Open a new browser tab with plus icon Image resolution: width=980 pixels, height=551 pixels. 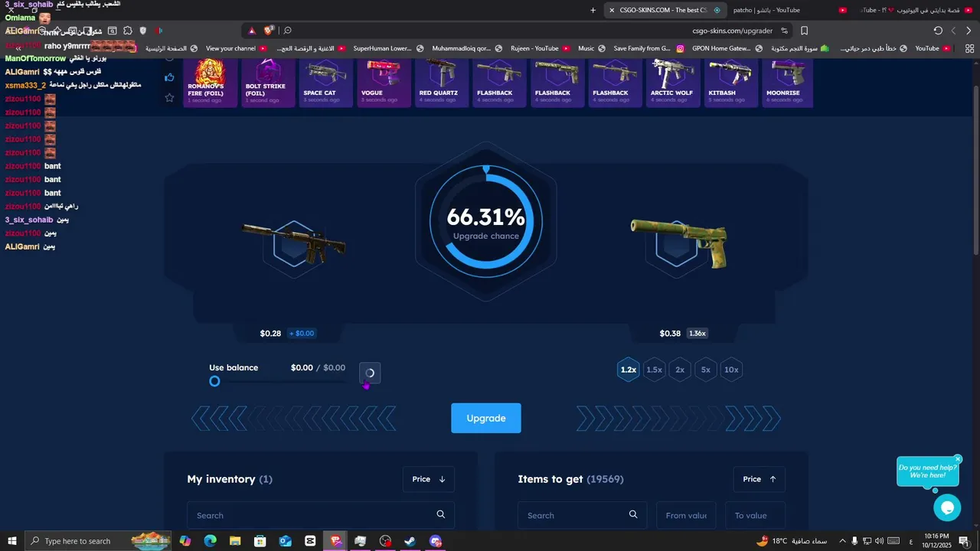click(593, 10)
